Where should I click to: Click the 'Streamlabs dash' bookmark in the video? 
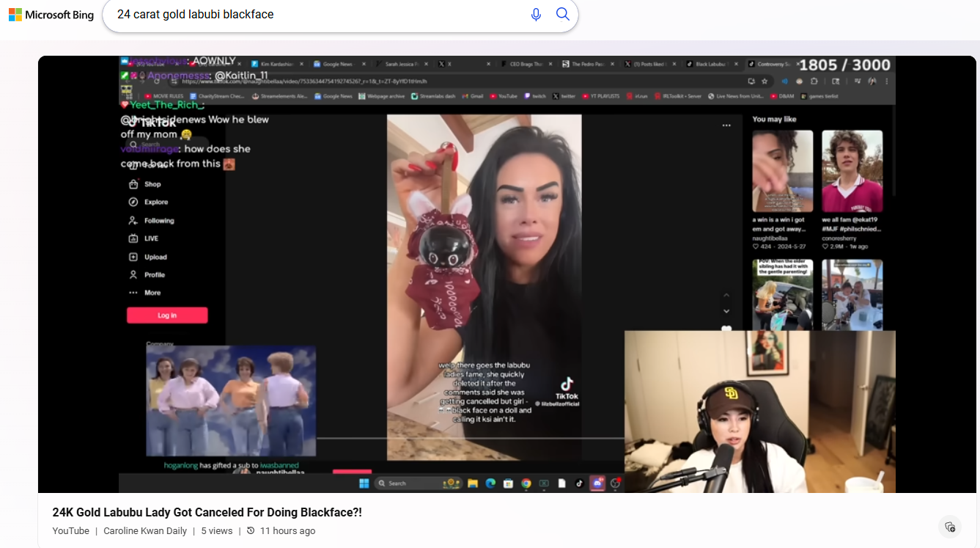pyautogui.click(x=433, y=96)
